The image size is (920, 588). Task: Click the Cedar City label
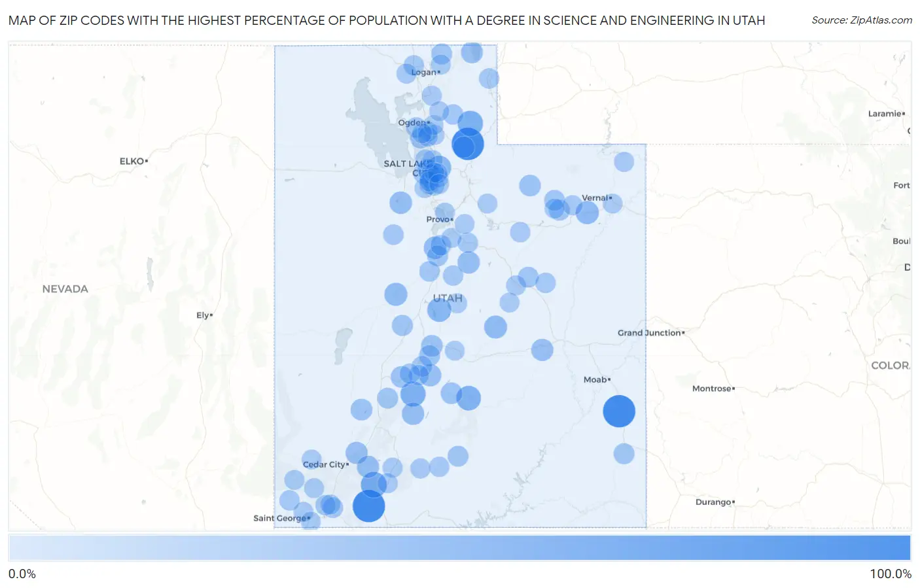tap(324, 464)
